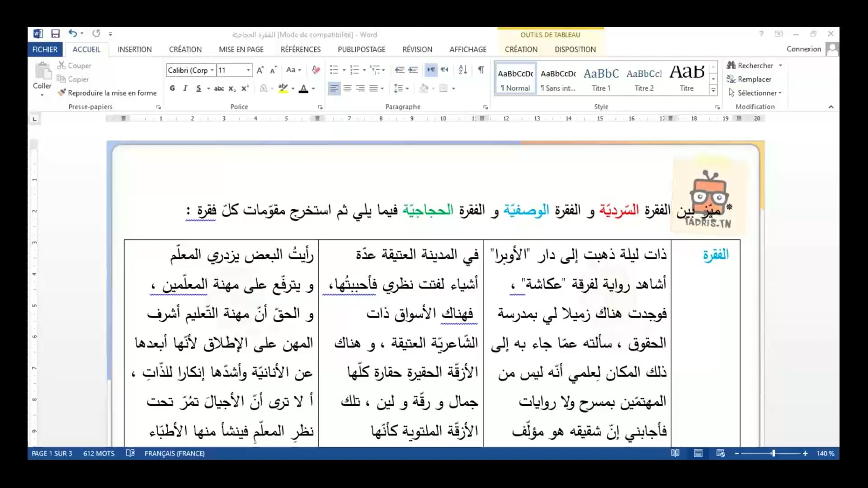Open the Calibri font name dropdown
The width and height of the screenshot is (868, 488).
coord(212,70)
